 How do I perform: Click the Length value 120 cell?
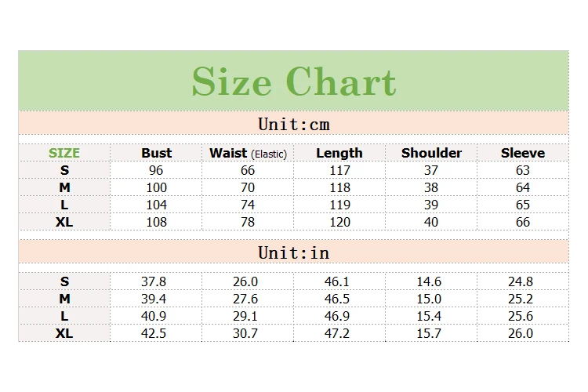tap(339, 222)
